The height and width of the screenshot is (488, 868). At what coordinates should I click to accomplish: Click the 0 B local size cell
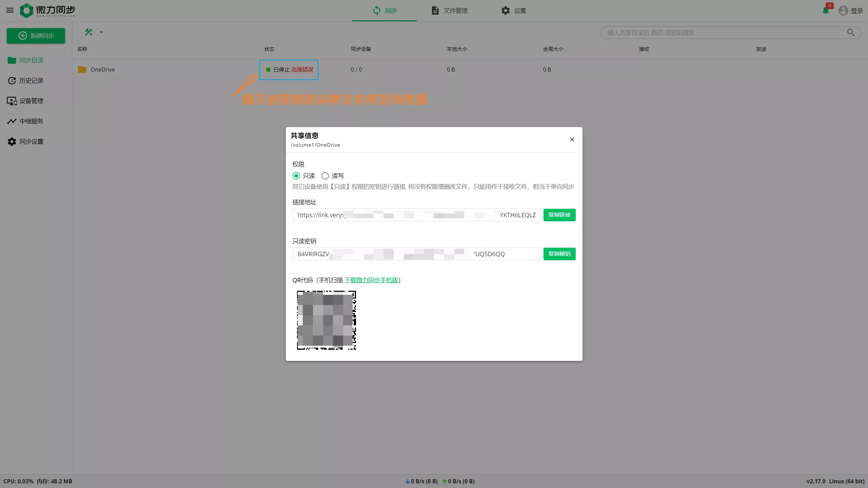point(451,69)
